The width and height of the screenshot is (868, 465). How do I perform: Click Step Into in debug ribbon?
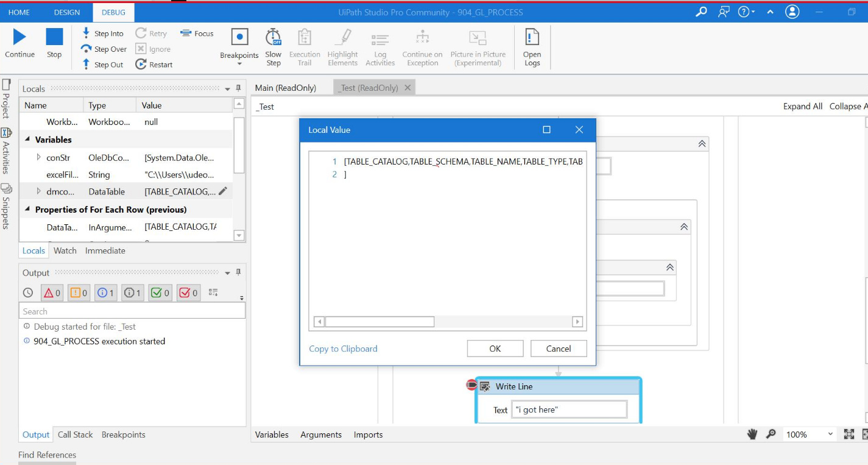102,34
